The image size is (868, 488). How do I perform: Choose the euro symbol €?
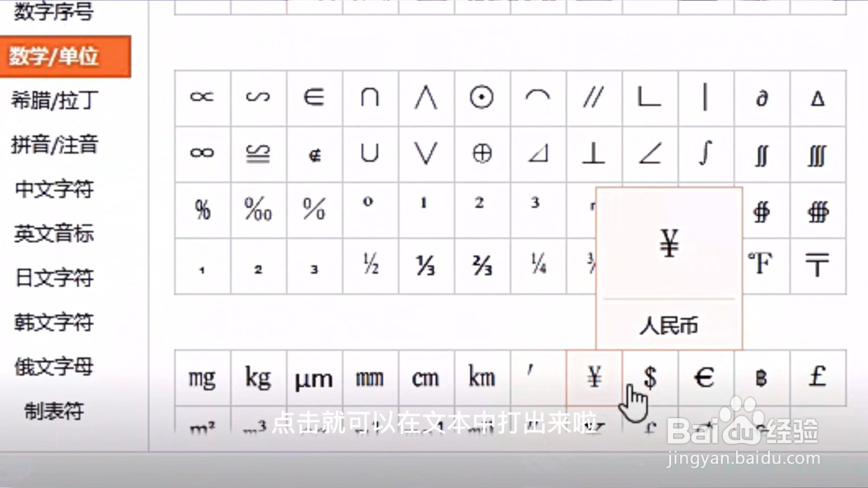point(705,378)
